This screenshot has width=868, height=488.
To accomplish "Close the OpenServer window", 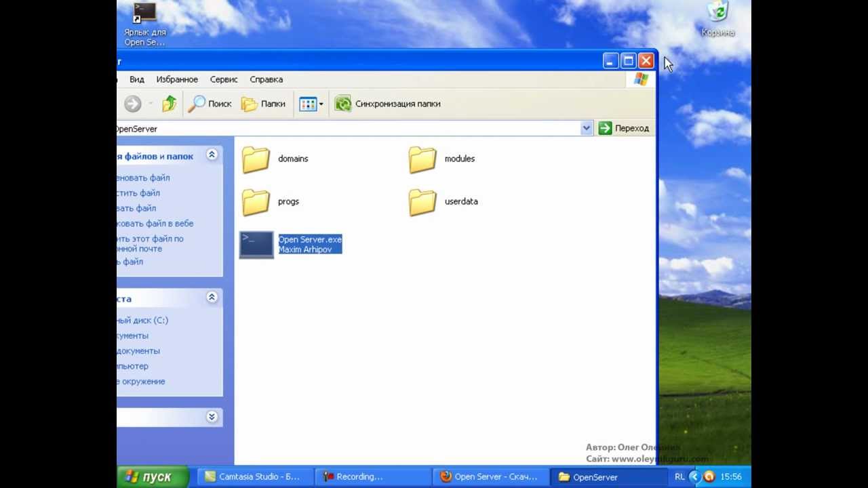I will click(x=646, y=62).
